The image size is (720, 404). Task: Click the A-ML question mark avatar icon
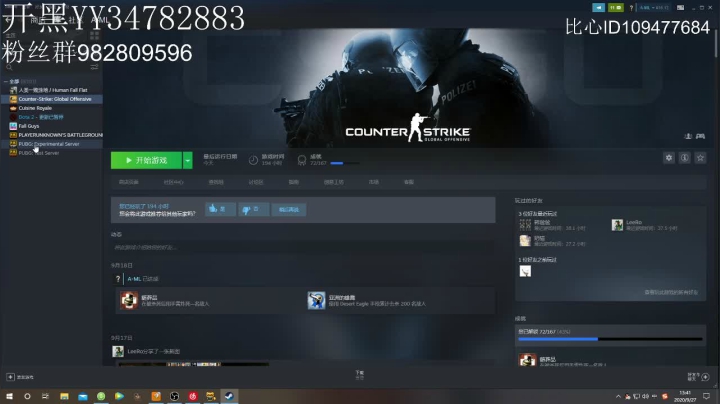pyautogui.click(x=118, y=279)
